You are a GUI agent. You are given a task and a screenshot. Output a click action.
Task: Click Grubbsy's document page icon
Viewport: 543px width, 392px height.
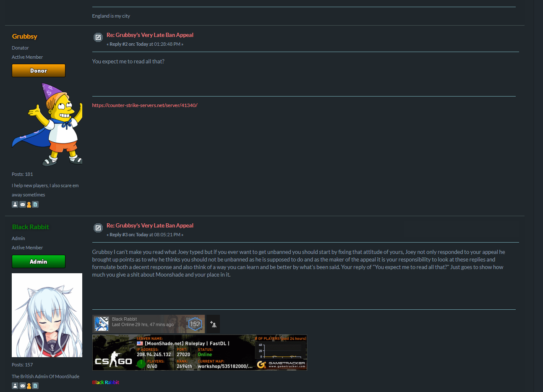tap(35, 204)
